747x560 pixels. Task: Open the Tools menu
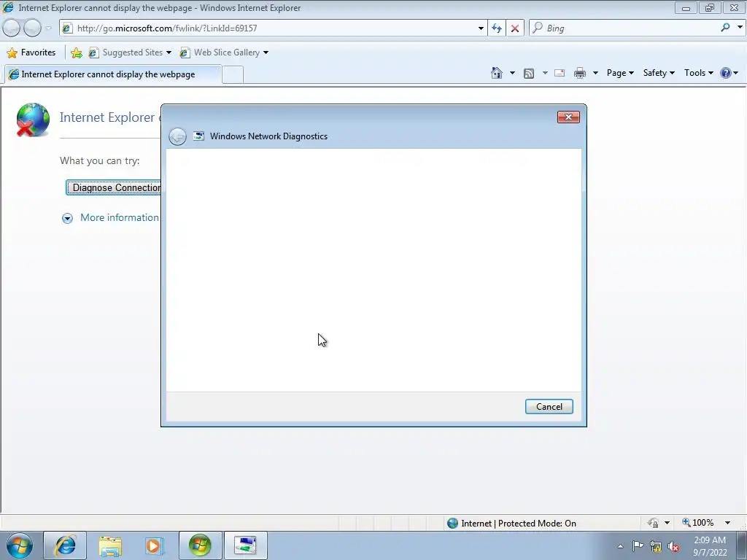(698, 73)
